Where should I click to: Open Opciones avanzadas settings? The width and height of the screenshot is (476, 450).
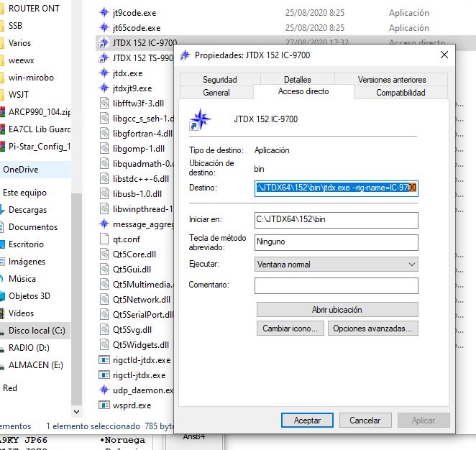pos(372,329)
